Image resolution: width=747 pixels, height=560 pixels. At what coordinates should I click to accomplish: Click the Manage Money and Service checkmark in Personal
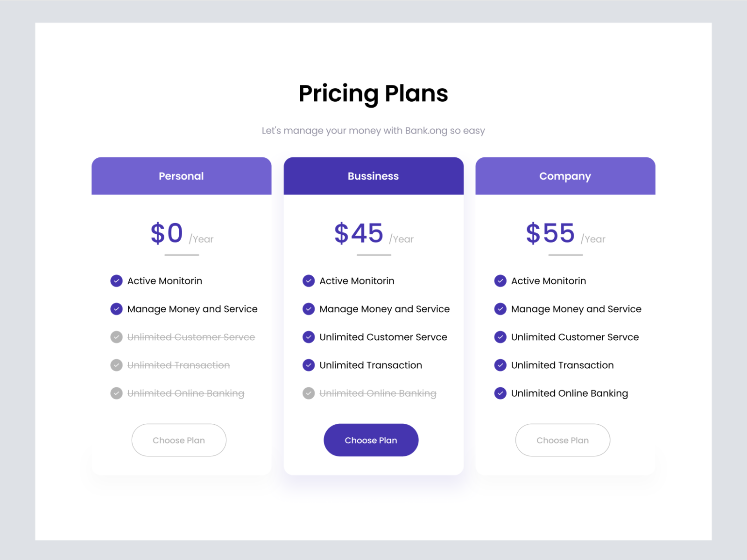point(116,308)
